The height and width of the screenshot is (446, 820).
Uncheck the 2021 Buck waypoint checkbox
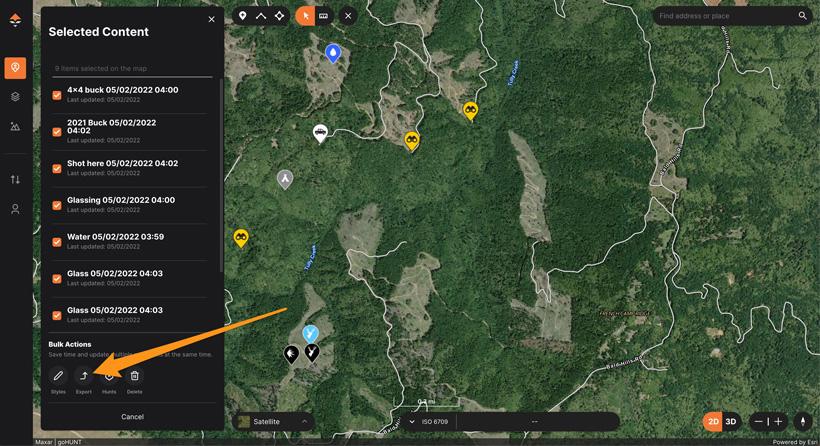tap(56, 132)
